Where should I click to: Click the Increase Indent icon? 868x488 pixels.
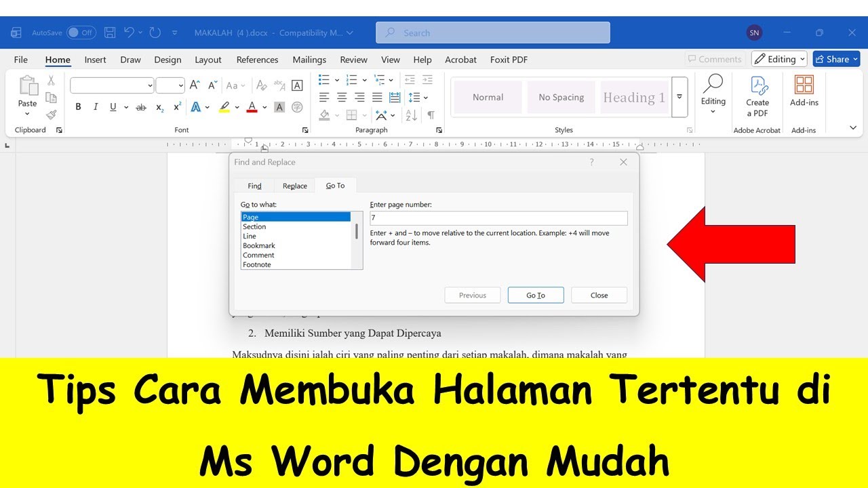[427, 80]
